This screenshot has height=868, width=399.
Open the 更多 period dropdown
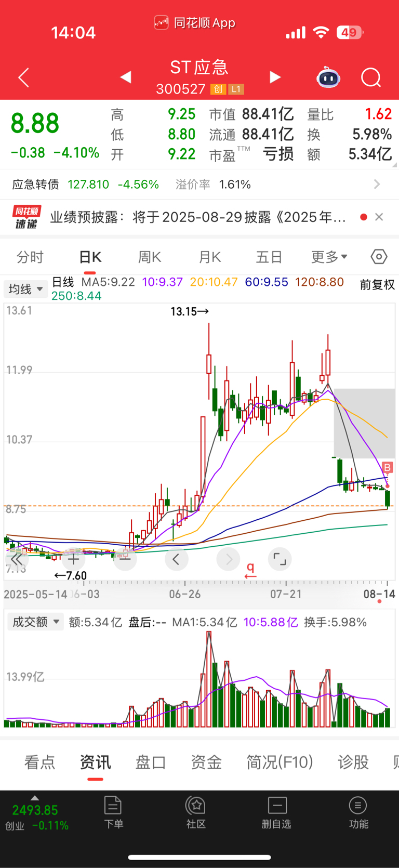pos(329,257)
